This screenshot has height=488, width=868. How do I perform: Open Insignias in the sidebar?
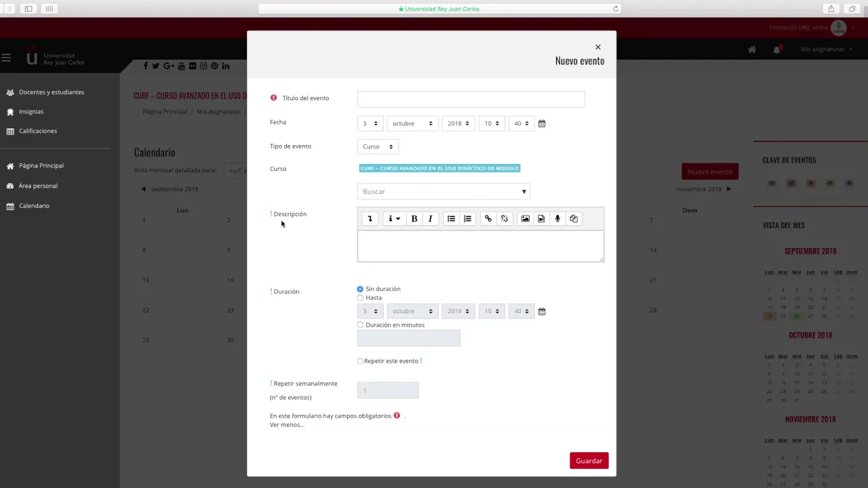tap(31, 112)
